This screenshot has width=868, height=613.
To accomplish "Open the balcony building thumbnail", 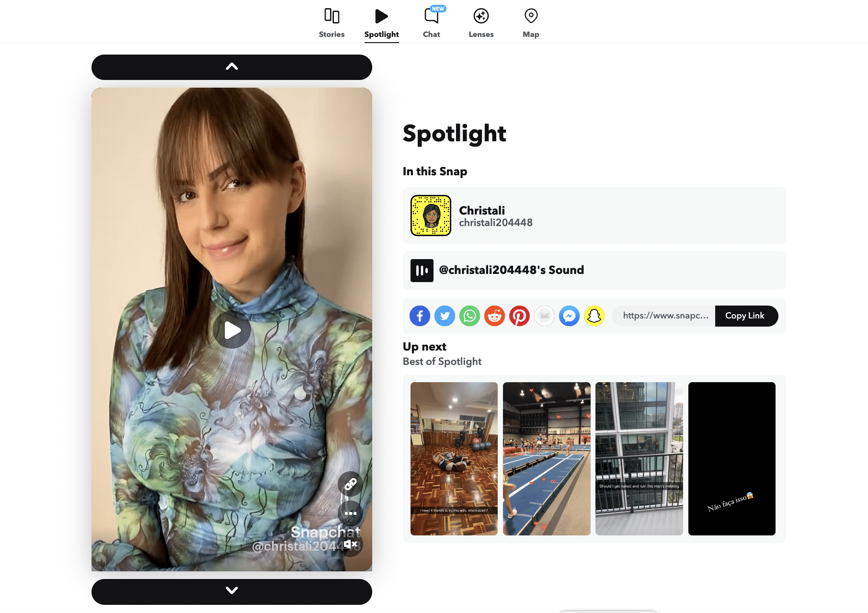I will click(x=639, y=459).
